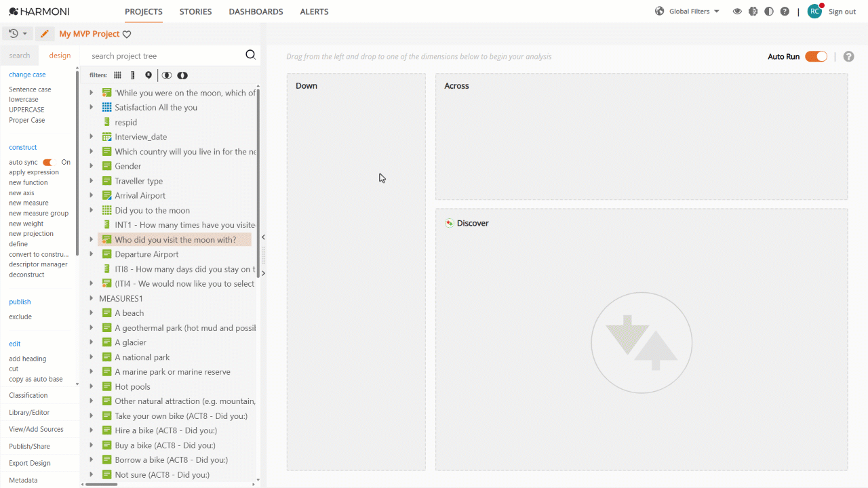Screen dimensions: 868x488
Task: Open the Global Filters dropdown
Action: click(694, 12)
